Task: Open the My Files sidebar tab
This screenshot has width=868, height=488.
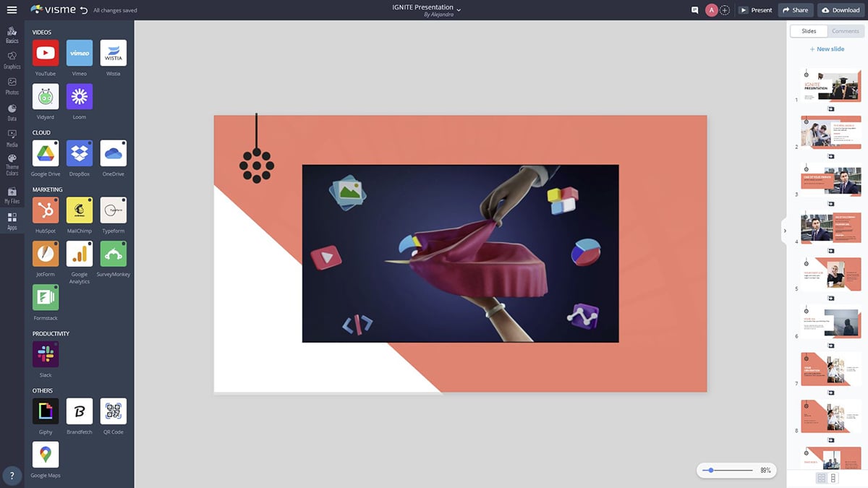Action: tap(12, 195)
